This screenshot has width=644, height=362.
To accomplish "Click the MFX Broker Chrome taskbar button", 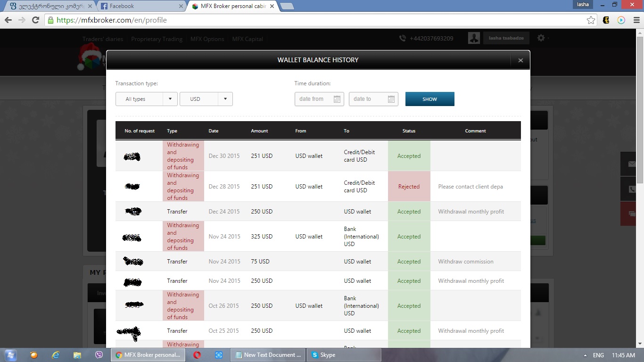I will (x=148, y=355).
